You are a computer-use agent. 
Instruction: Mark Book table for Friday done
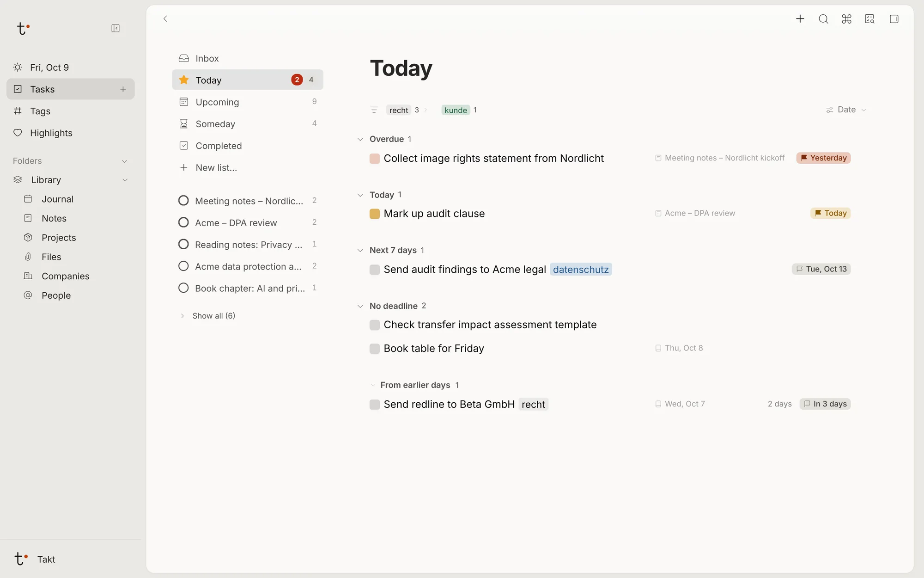375,349
